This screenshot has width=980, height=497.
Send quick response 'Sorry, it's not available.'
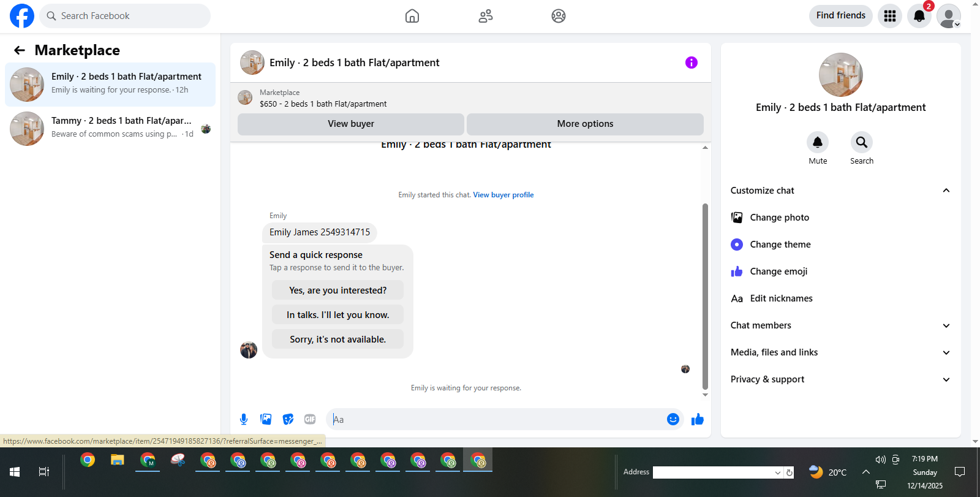point(338,340)
